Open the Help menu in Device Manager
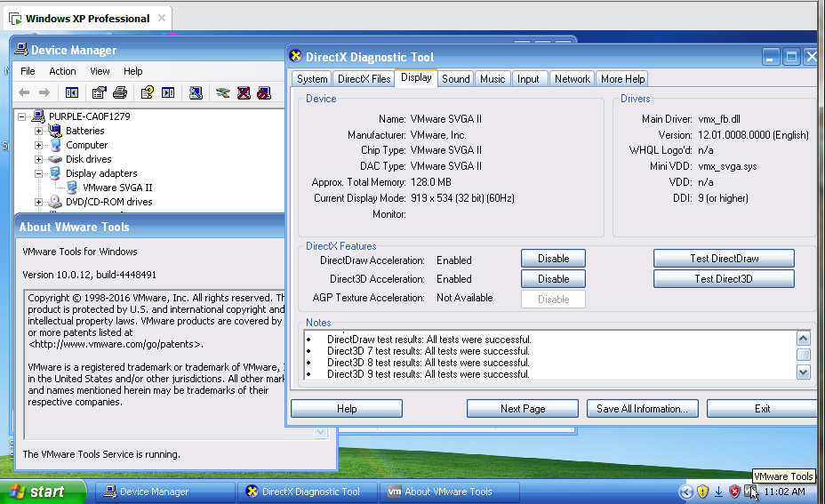This screenshot has width=825, height=504. (133, 71)
